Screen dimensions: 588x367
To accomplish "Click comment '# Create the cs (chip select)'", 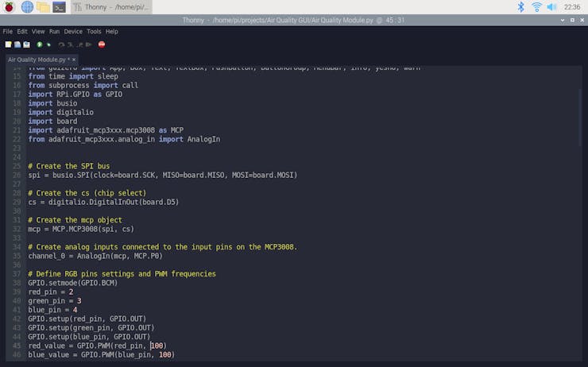I will (x=87, y=193).
